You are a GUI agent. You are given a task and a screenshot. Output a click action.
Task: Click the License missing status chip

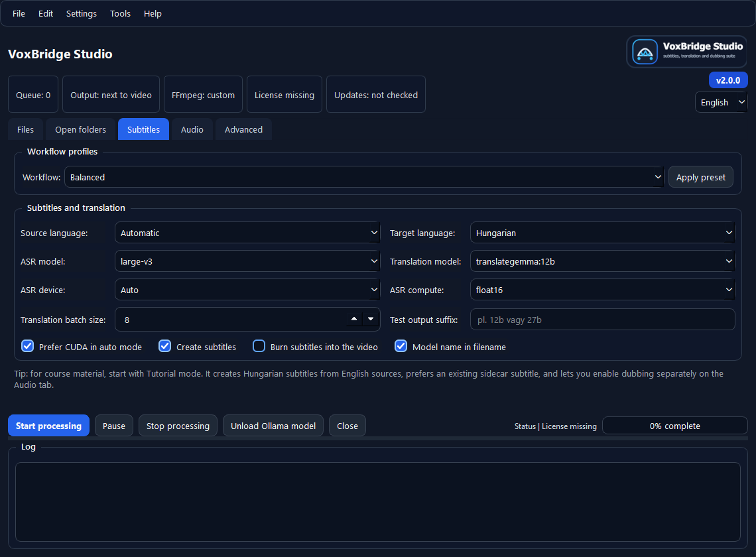pos(284,94)
